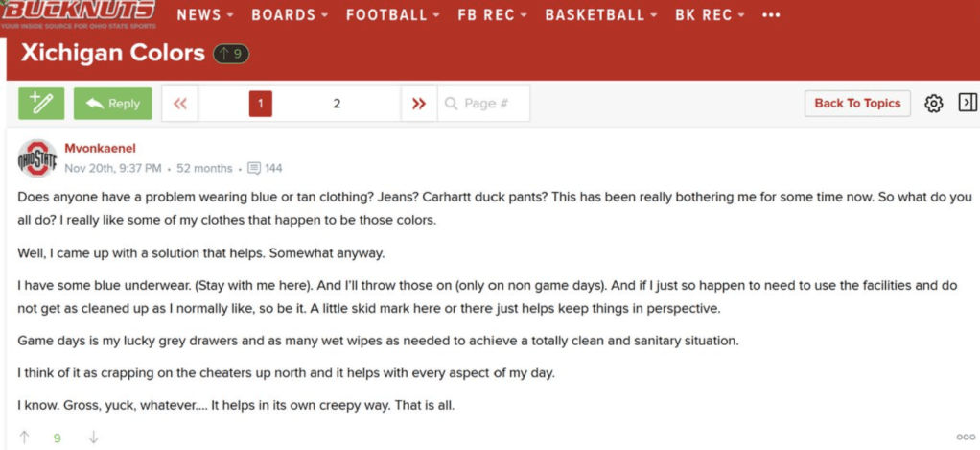Jump to last page with double right arrow

[418, 104]
